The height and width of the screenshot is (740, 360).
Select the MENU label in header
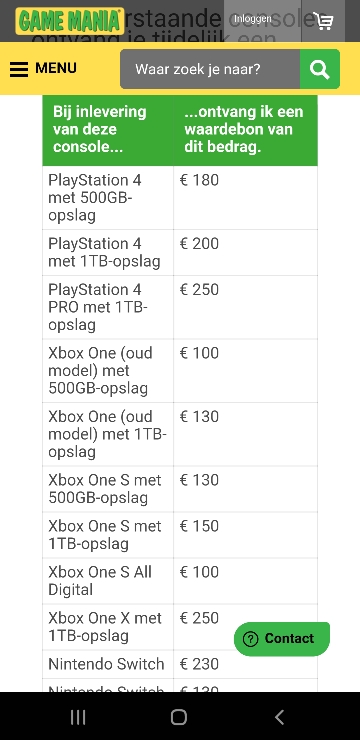click(56, 68)
